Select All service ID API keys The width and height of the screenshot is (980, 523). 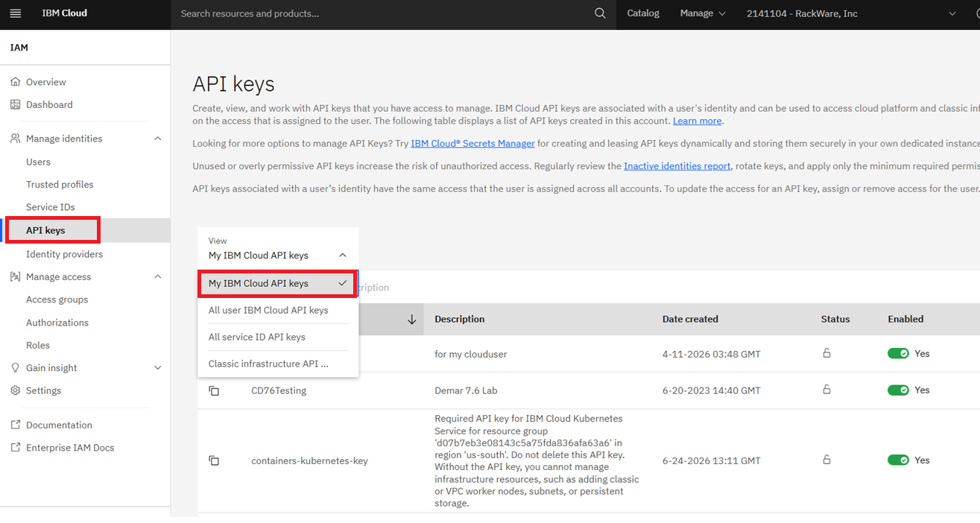(278, 337)
